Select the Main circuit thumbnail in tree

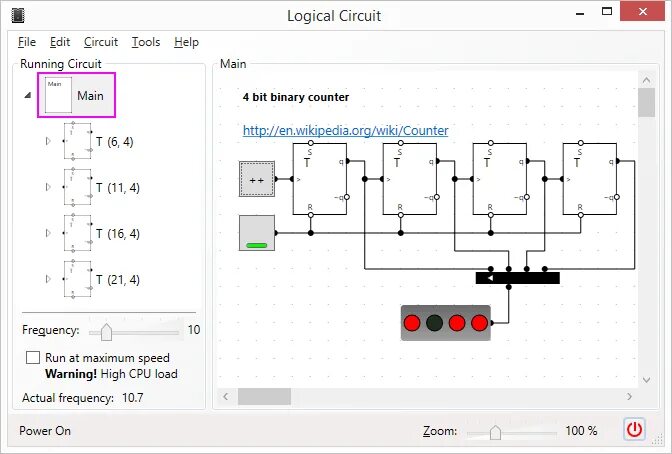58,95
